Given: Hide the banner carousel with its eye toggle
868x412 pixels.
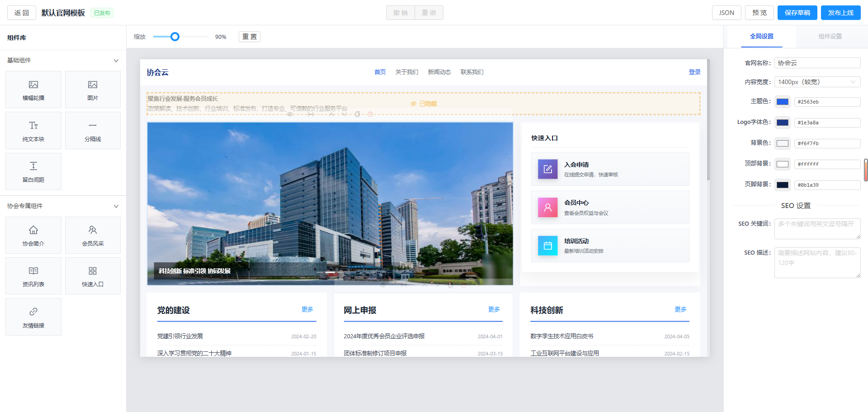Looking at the screenshot, I should tap(383, 286).
